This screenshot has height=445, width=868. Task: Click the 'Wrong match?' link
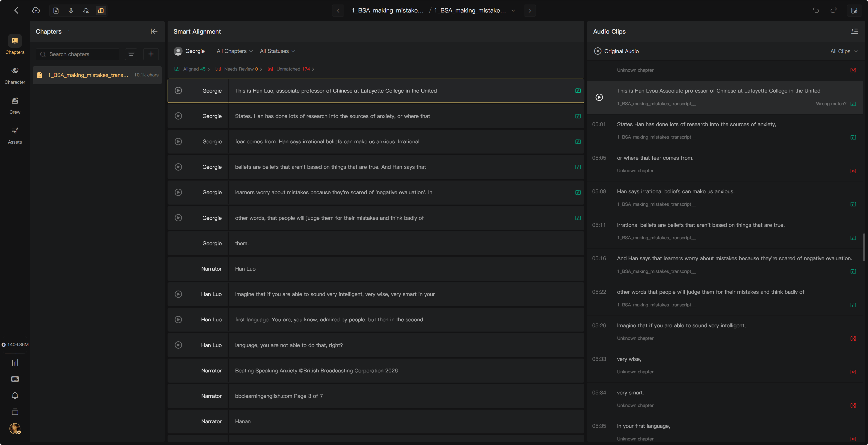pyautogui.click(x=831, y=104)
